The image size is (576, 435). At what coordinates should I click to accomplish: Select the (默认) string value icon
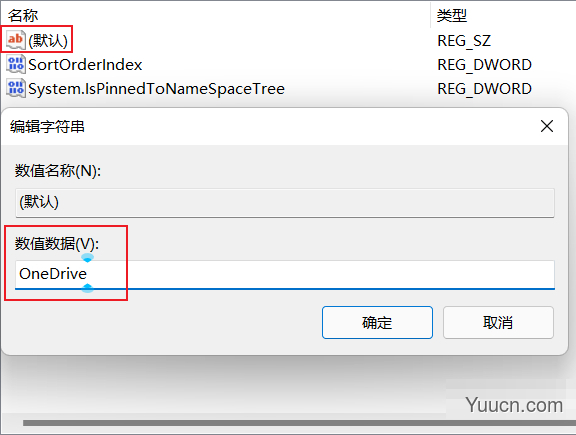click(x=16, y=40)
